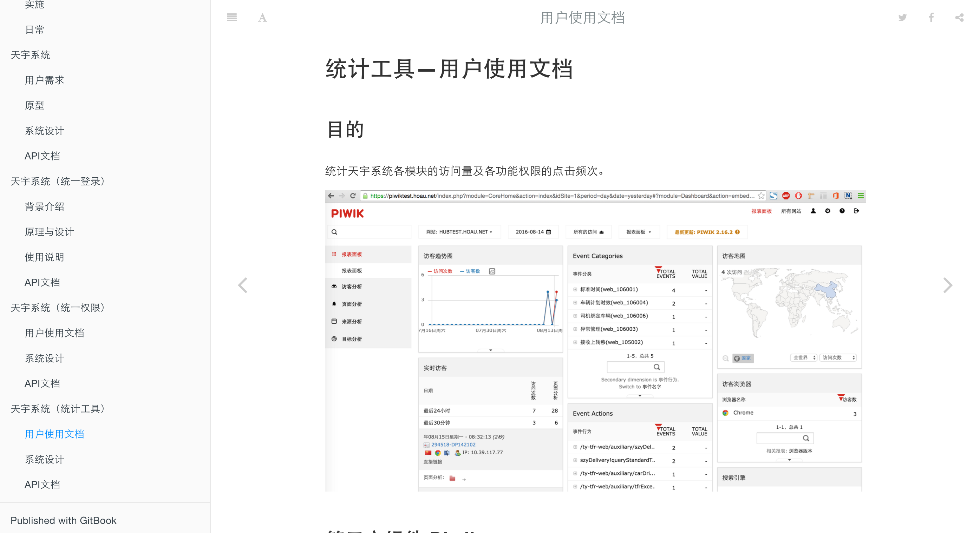Open font settings letter A icon

[262, 18]
